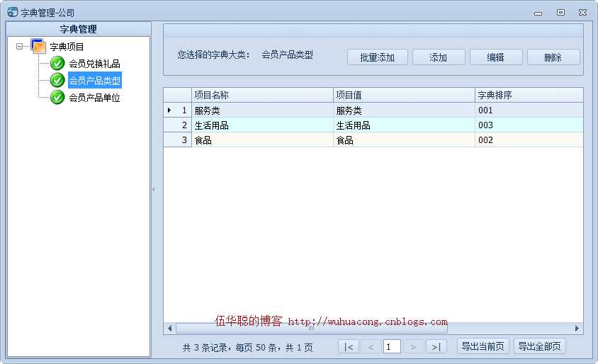The width and height of the screenshot is (598, 364).
Task: Go to the next page button
Action: (413, 346)
